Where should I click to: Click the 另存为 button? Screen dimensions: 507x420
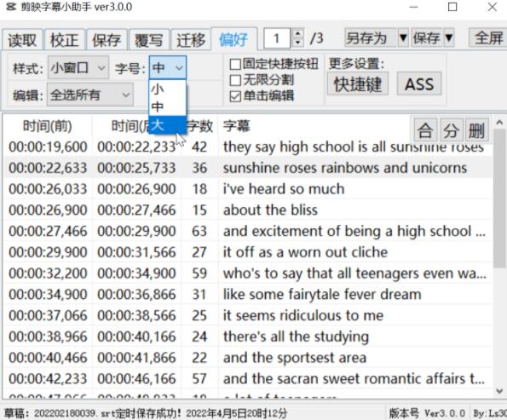point(371,38)
